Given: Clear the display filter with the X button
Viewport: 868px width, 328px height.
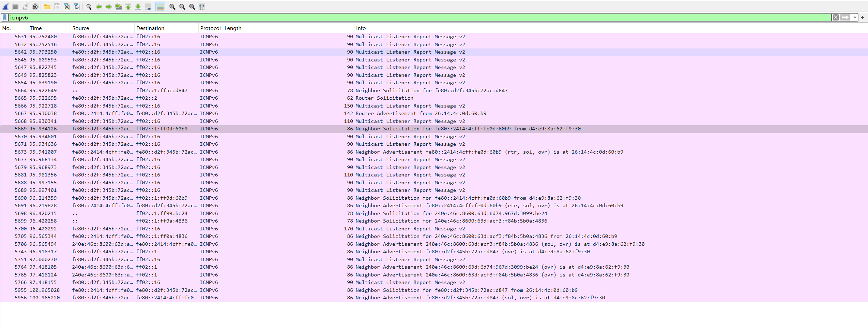Looking at the screenshot, I should [x=836, y=17].
